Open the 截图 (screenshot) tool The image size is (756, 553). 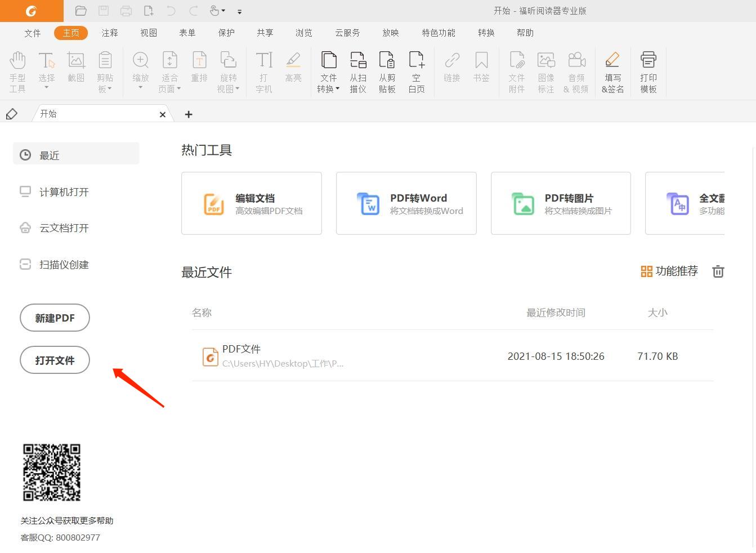point(76,70)
